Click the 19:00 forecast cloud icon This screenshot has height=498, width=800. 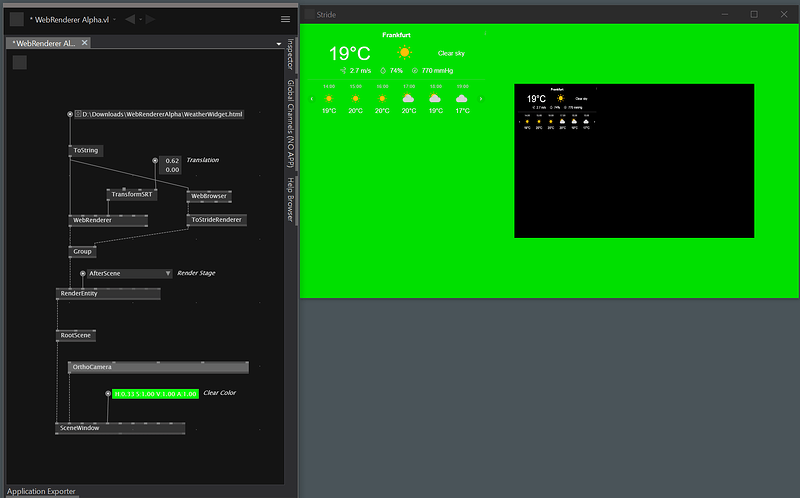point(462,98)
